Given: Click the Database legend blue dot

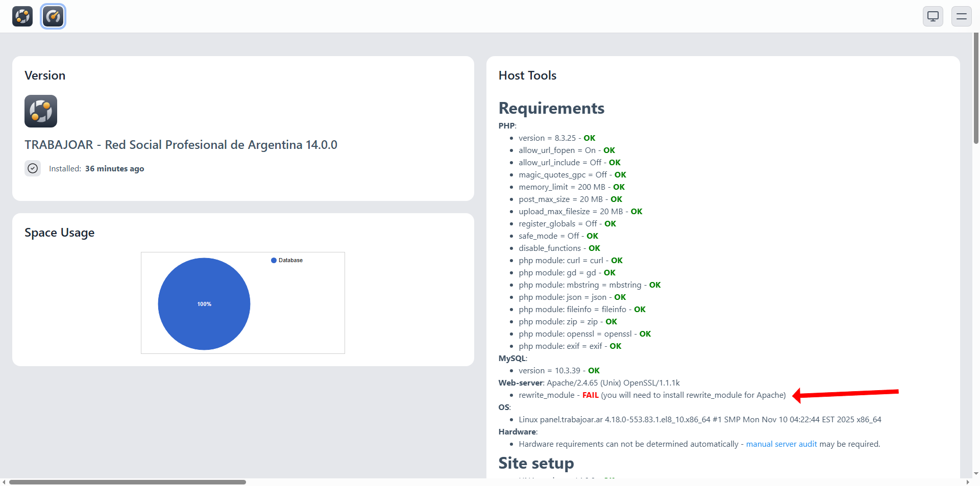Looking at the screenshot, I should [274, 260].
